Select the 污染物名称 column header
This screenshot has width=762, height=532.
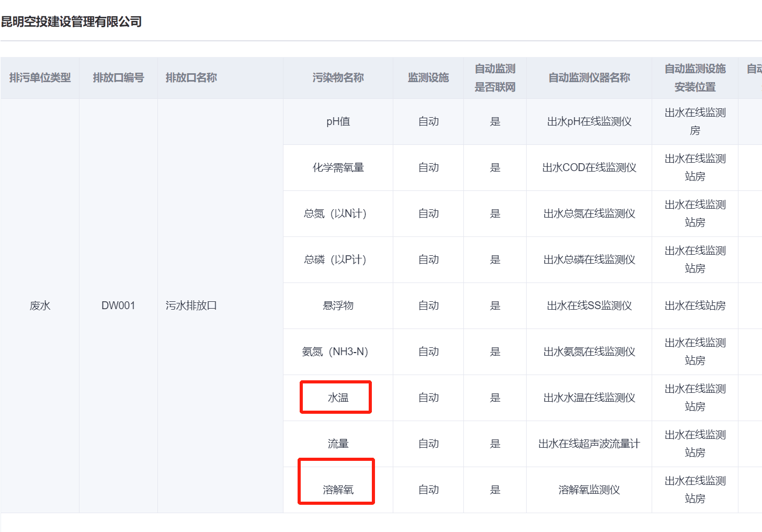point(338,77)
